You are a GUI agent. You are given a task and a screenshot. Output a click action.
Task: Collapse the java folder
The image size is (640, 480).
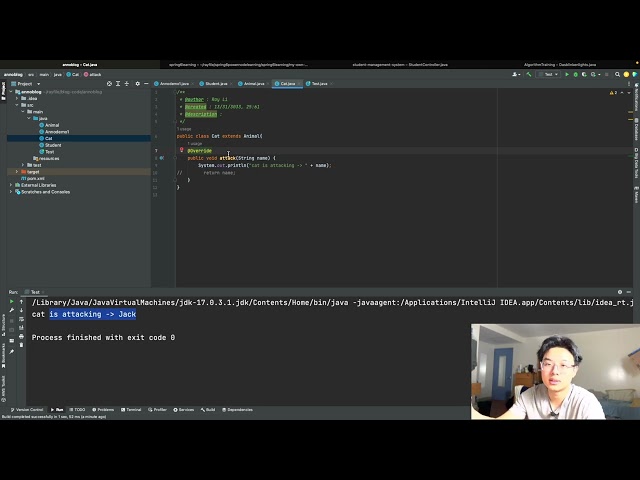(29, 118)
